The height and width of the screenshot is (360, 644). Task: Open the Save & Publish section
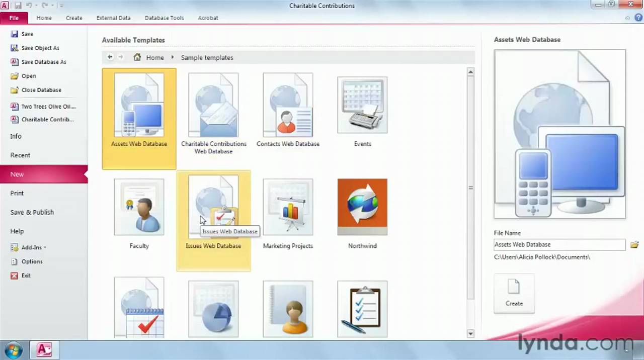[x=32, y=212]
